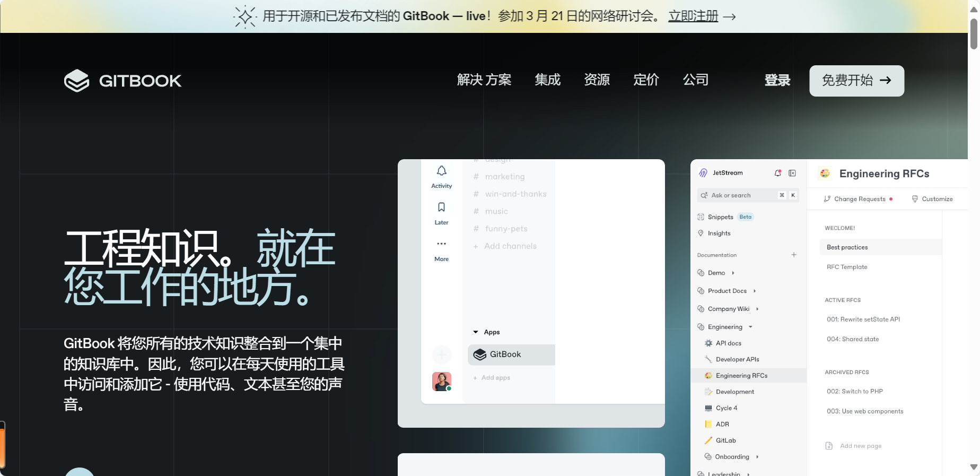The image size is (980, 476).
Task: Click the Developer APIs icon
Action: tap(708, 359)
